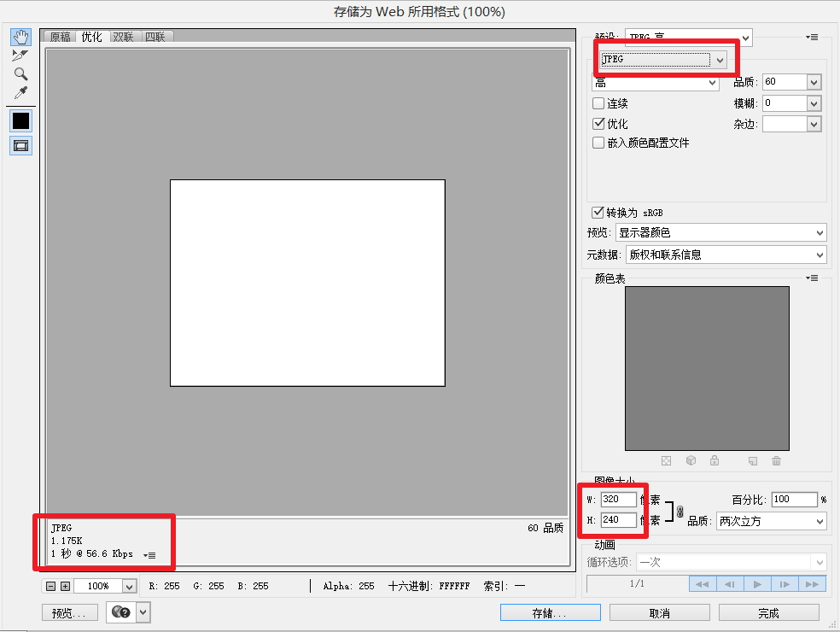Uncheck the 优化 checkbox

click(x=598, y=123)
